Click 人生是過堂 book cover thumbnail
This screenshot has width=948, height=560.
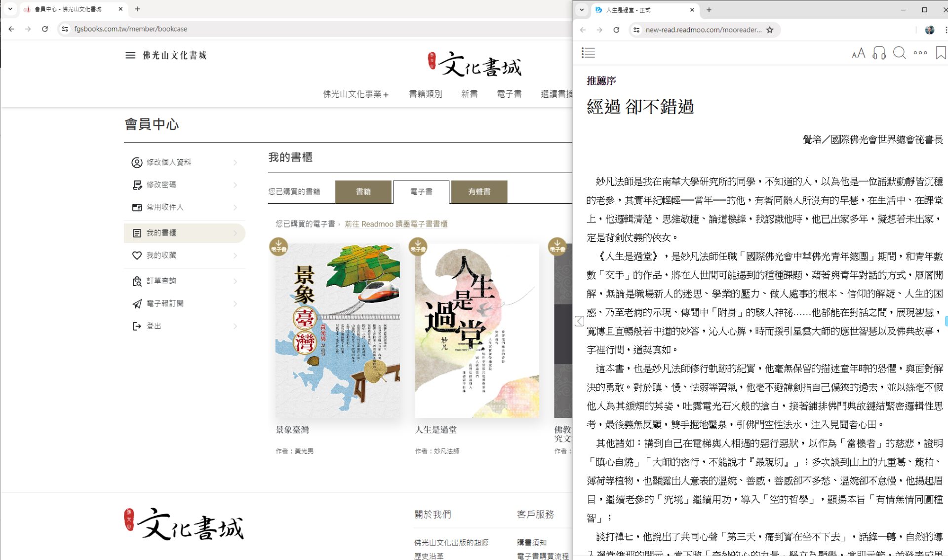tap(477, 331)
